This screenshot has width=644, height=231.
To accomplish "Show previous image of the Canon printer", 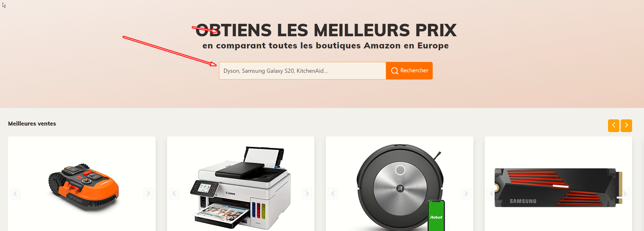I will point(174,194).
